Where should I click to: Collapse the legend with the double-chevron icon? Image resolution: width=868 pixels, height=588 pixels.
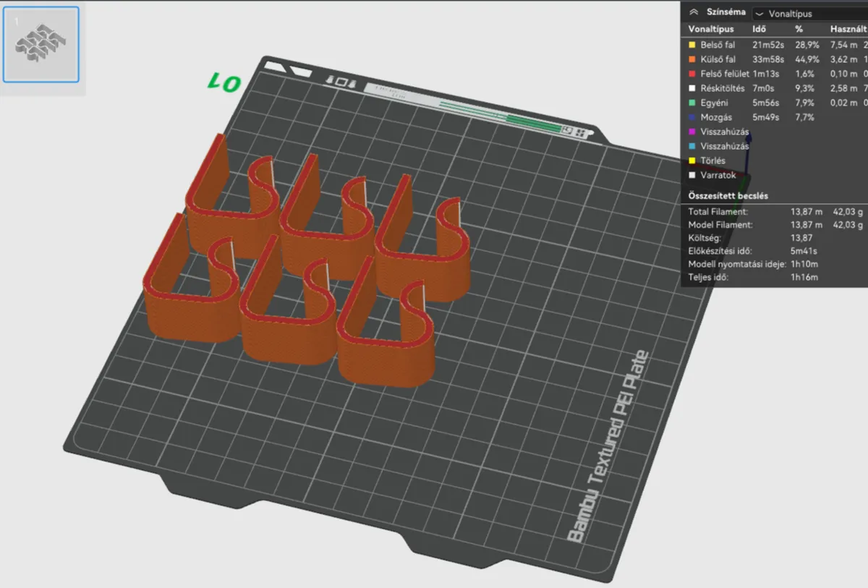pos(694,12)
